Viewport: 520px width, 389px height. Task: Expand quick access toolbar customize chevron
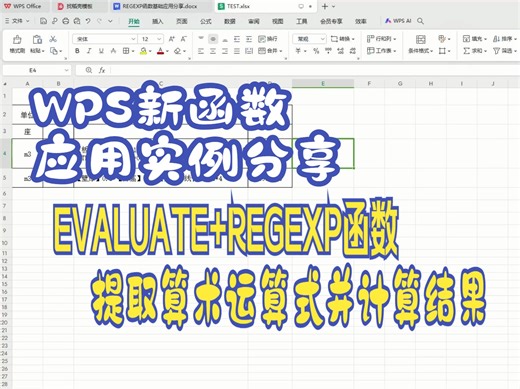point(110,21)
